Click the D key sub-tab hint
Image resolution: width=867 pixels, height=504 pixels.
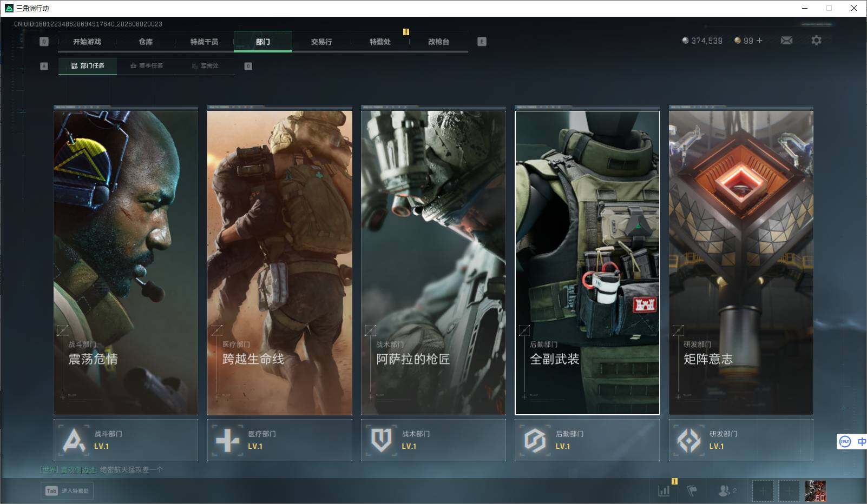click(x=248, y=66)
